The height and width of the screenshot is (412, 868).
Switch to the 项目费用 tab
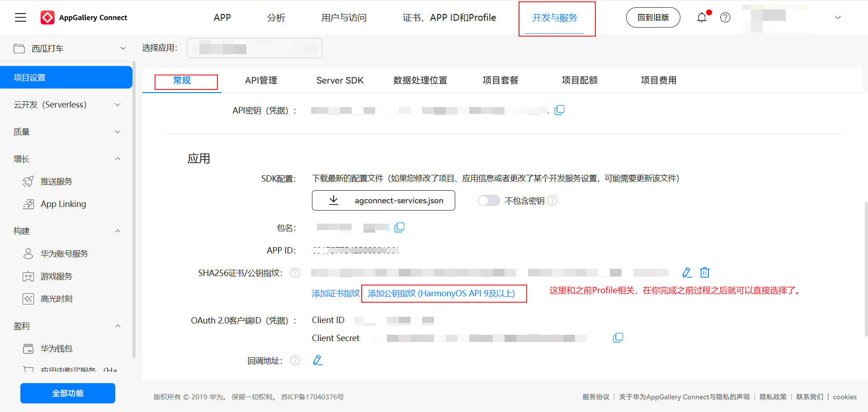click(x=659, y=80)
